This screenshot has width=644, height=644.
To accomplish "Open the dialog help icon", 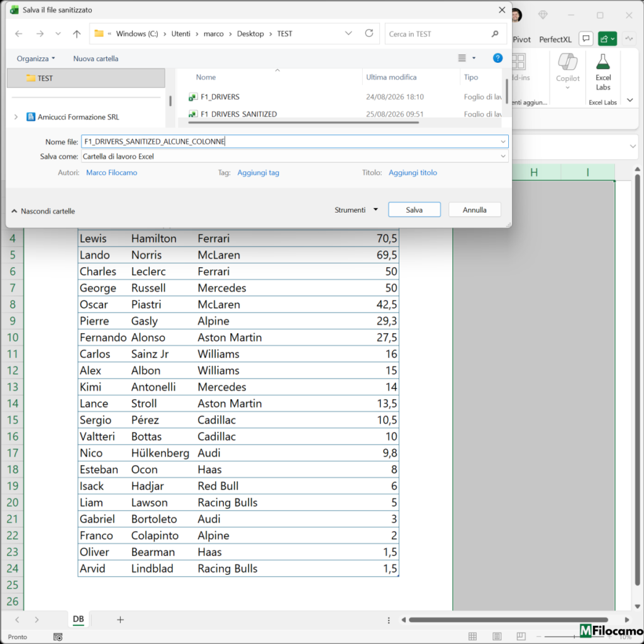I will click(x=497, y=58).
